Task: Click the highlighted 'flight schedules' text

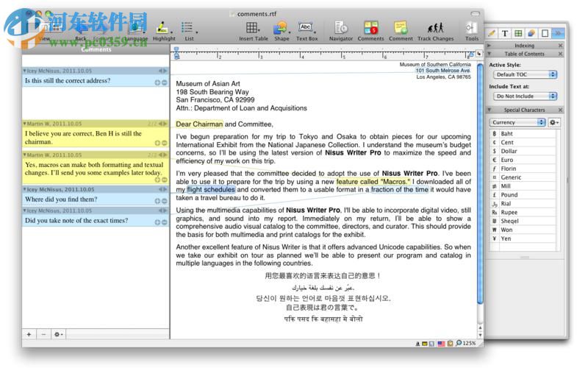Action: (x=211, y=190)
